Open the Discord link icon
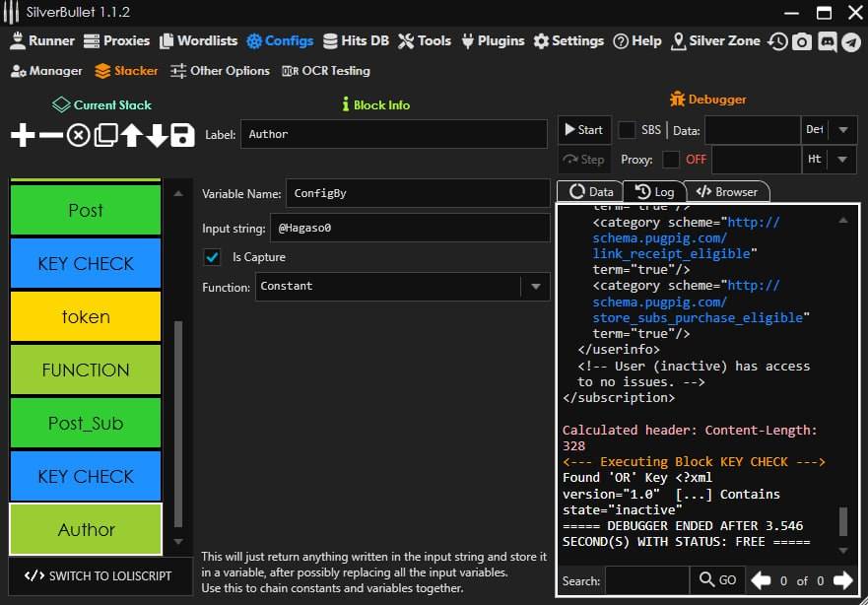This screenshot has height=605, width=868. 827,41
